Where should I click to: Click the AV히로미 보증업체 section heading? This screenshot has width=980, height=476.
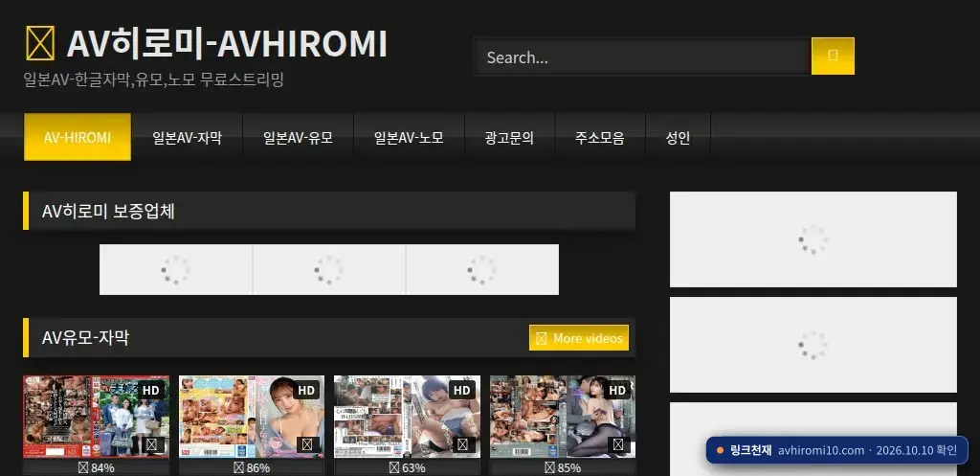(108, 212)
